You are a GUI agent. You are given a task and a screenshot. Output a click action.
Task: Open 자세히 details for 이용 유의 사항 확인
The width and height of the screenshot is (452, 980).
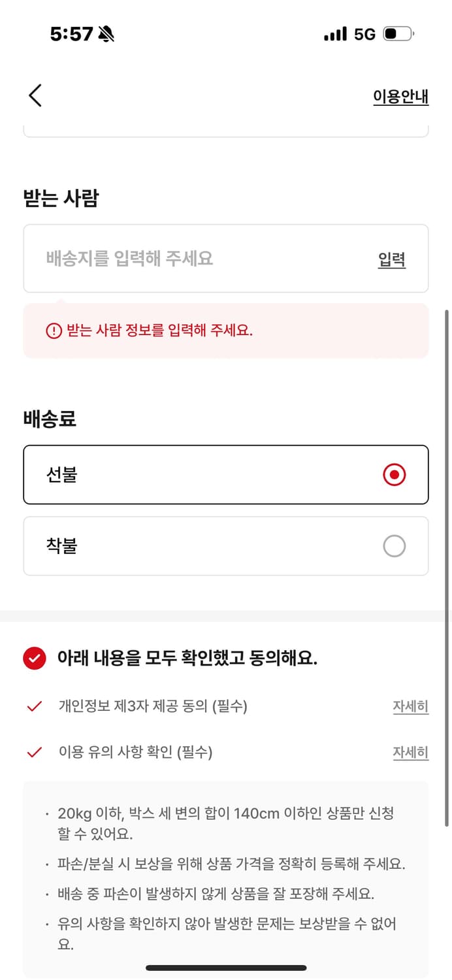click(411, 752)
